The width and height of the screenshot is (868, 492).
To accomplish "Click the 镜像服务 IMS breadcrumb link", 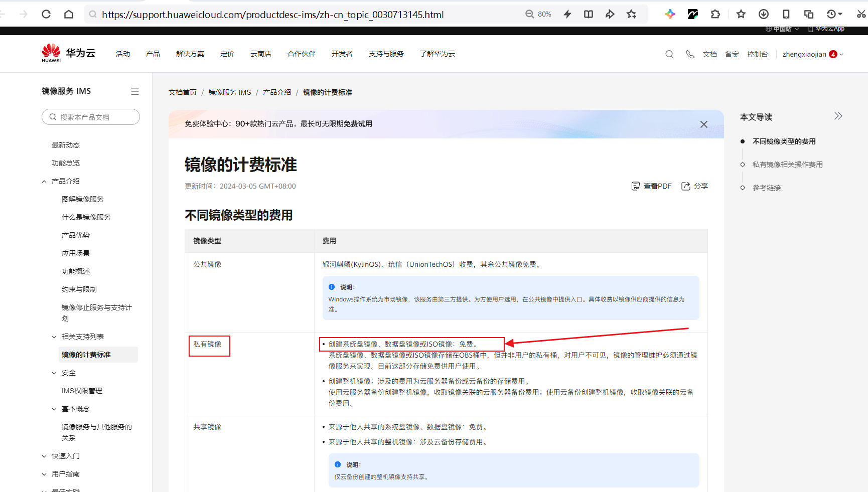I will 230,92.
